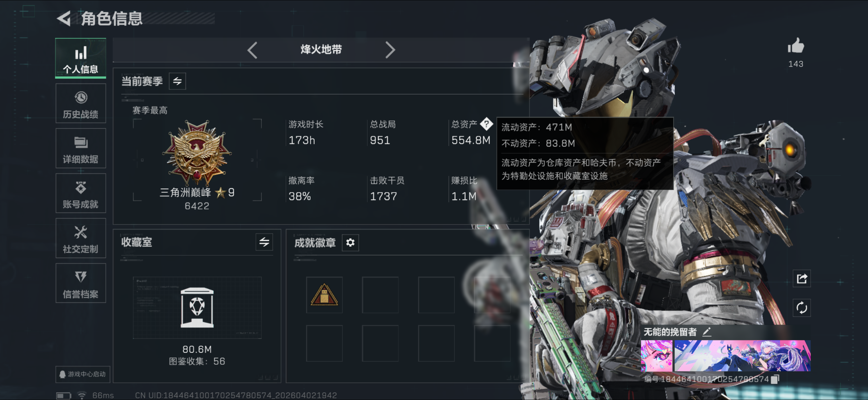This screenshot has height=400, width=868.
Task: Open the 历史战绩 tab
Action: tap(81, 103)
